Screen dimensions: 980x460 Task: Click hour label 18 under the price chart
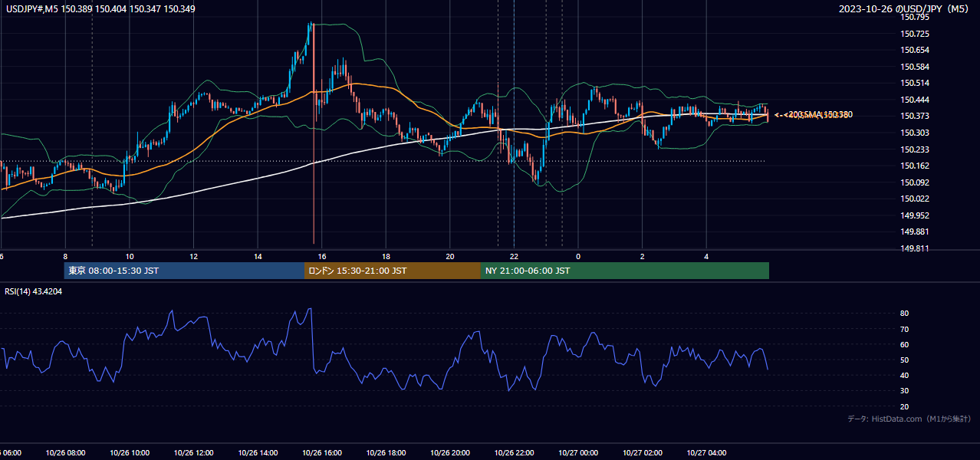coord(386,257)
